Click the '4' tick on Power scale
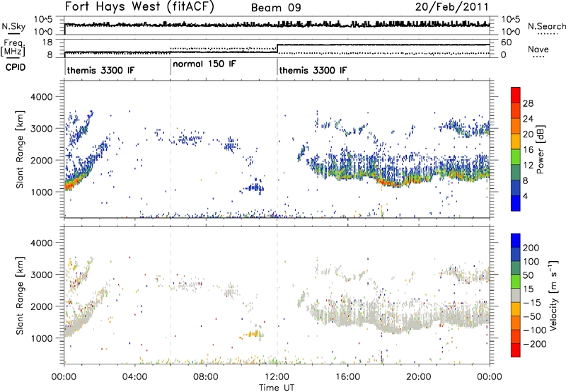 (525, 197)
